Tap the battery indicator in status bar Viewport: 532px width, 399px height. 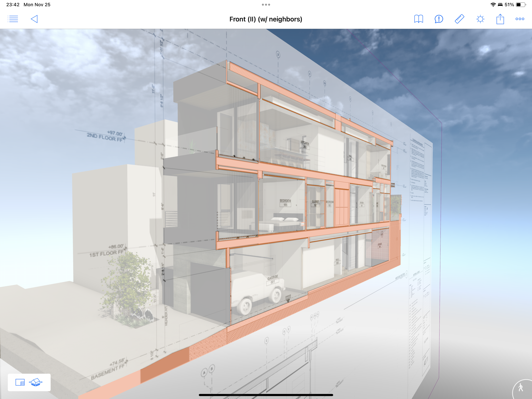coord(521,4)
